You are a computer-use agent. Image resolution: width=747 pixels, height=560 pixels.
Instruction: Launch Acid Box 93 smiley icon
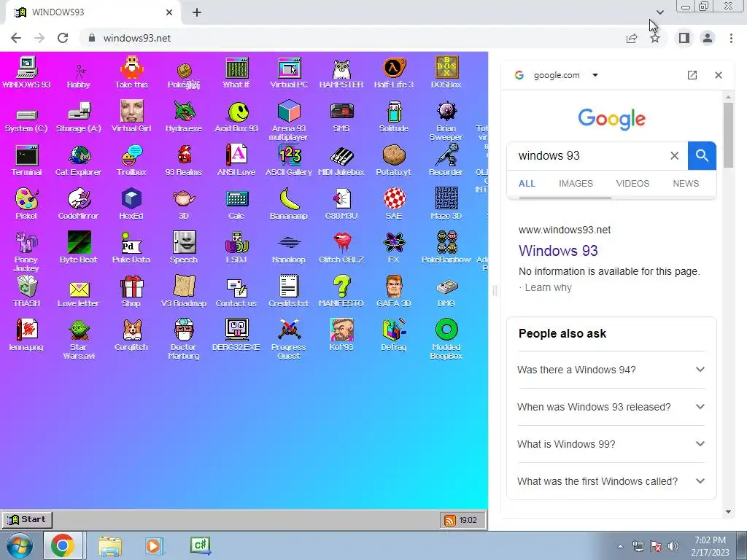click(x=236, y=117)
